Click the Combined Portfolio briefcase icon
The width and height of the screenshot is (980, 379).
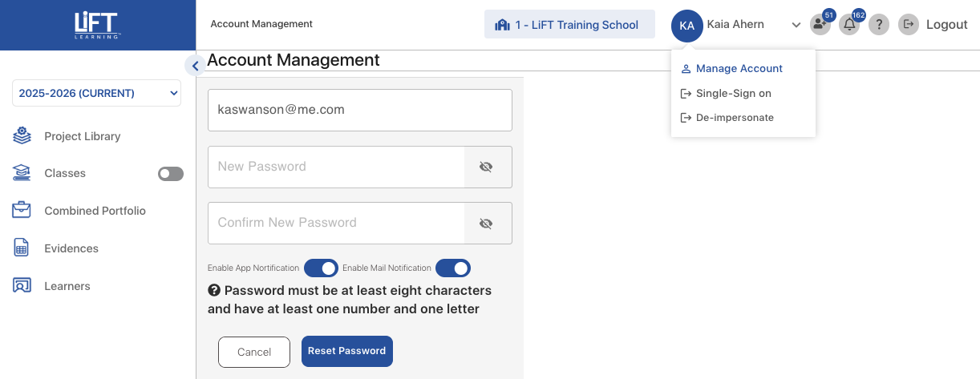22,211
